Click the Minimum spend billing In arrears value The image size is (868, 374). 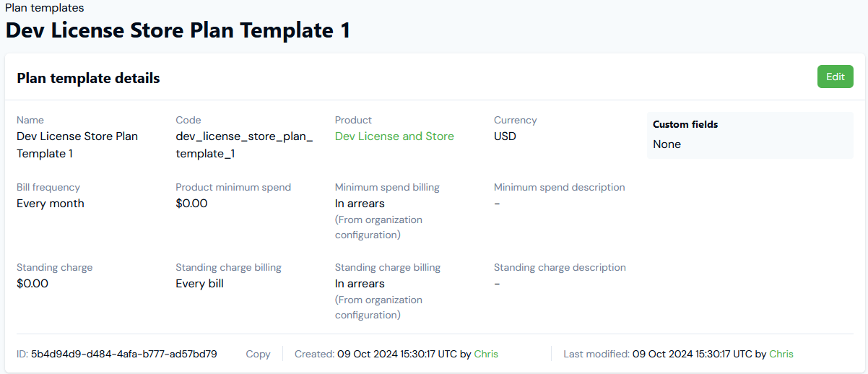360,204
